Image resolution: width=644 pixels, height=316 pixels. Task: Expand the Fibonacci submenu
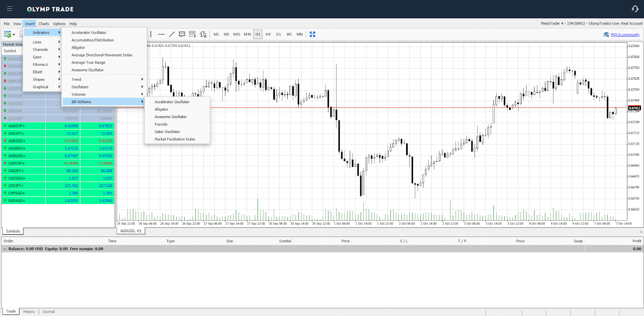(x=42, y=64)
